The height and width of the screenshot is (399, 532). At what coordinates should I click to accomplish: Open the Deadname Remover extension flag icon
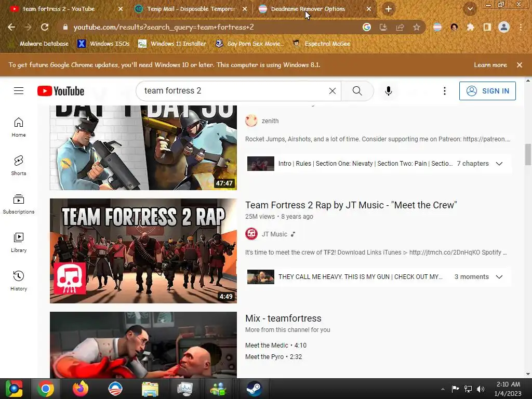tap(437, 27)
